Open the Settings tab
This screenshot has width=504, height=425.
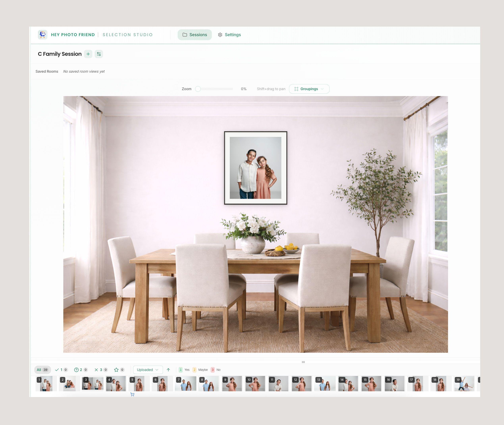(x=229, y=35)
